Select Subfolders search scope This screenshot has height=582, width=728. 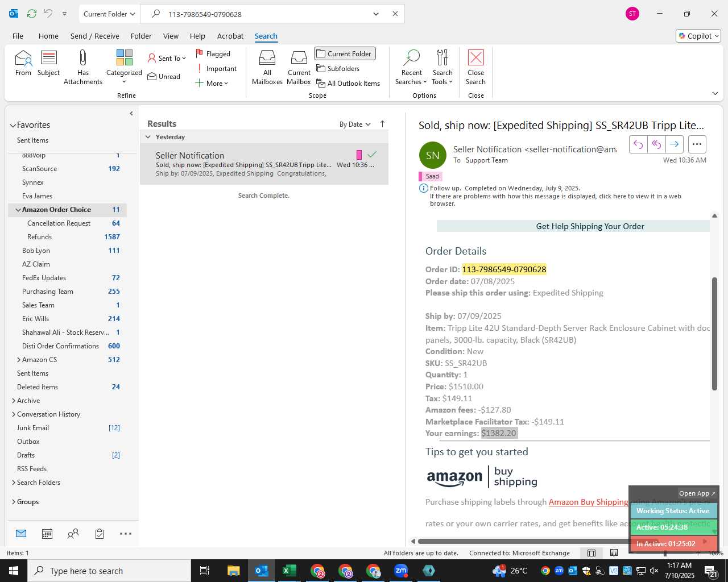click(x=338, y=69)
